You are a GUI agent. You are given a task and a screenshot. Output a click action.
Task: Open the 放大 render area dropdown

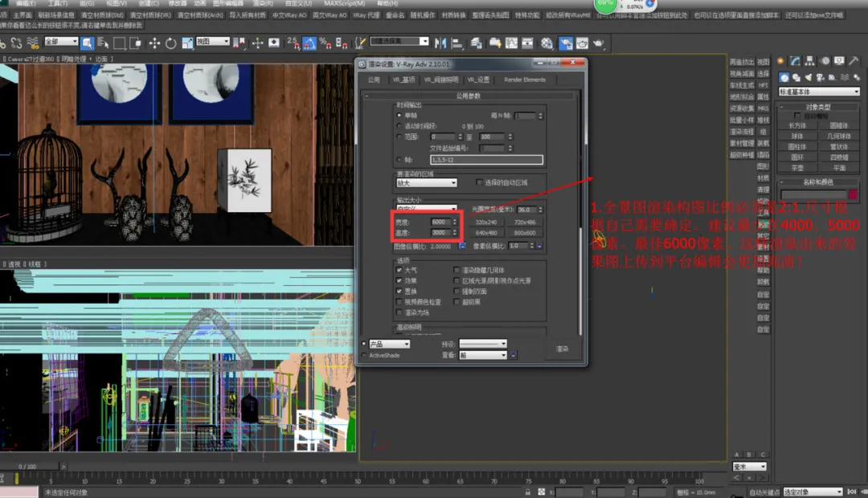426,182
